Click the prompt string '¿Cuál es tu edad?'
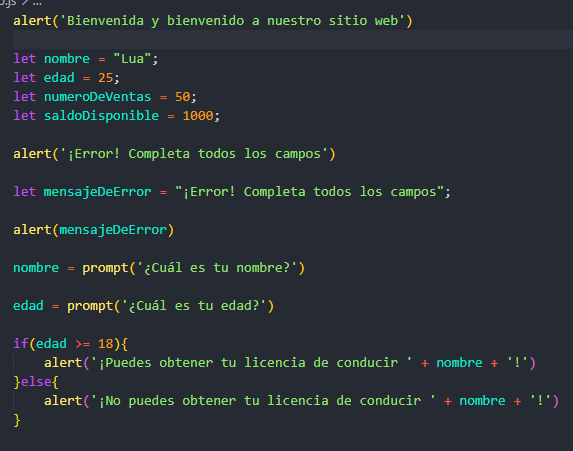Screen dimensions: 573x451 (x=194, y=306)
